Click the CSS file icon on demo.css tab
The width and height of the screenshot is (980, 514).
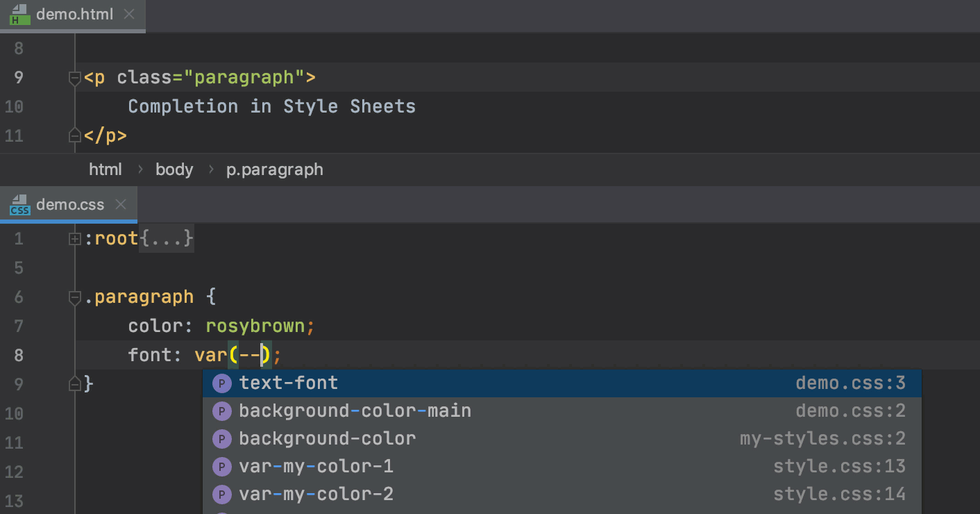click(19, 204)
